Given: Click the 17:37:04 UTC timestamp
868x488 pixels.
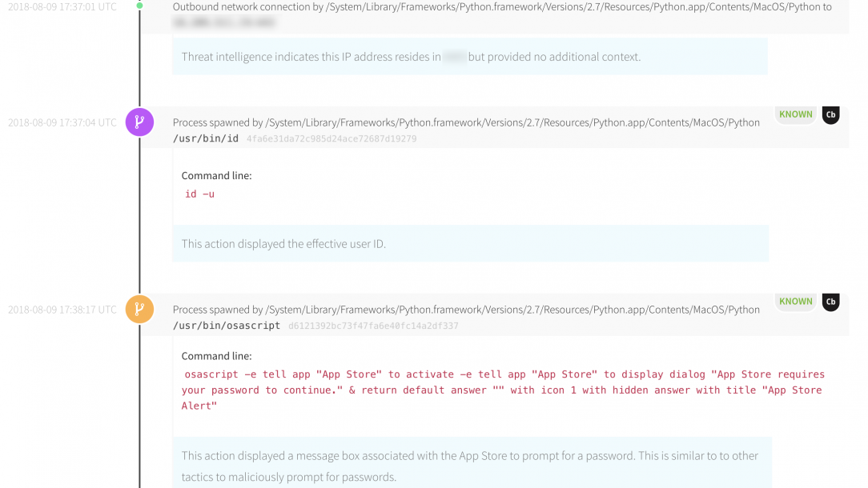Looking at the screenshot, I should [62, 123].
